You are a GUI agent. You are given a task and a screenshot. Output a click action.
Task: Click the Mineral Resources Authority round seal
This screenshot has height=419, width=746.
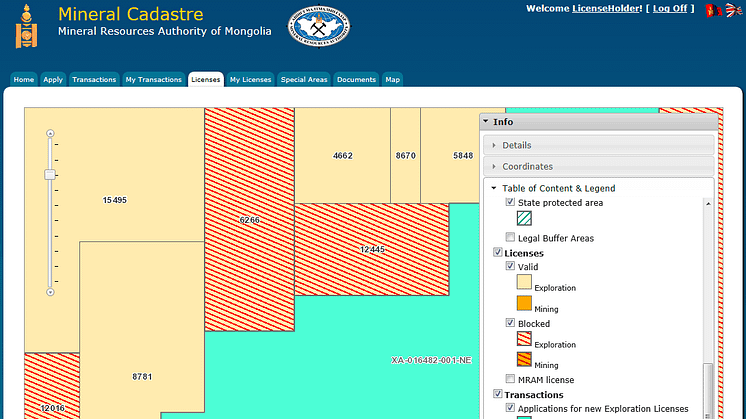(319, 29)
